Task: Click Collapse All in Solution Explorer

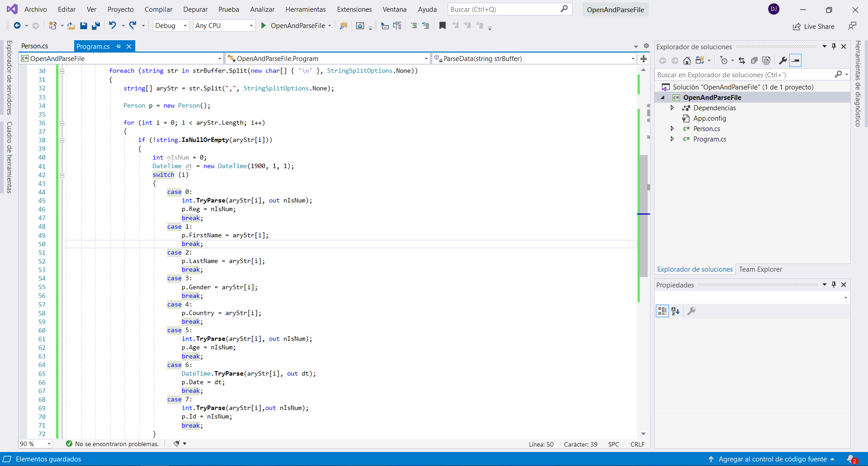Action: pyautogui.click(x=754, y=61)
